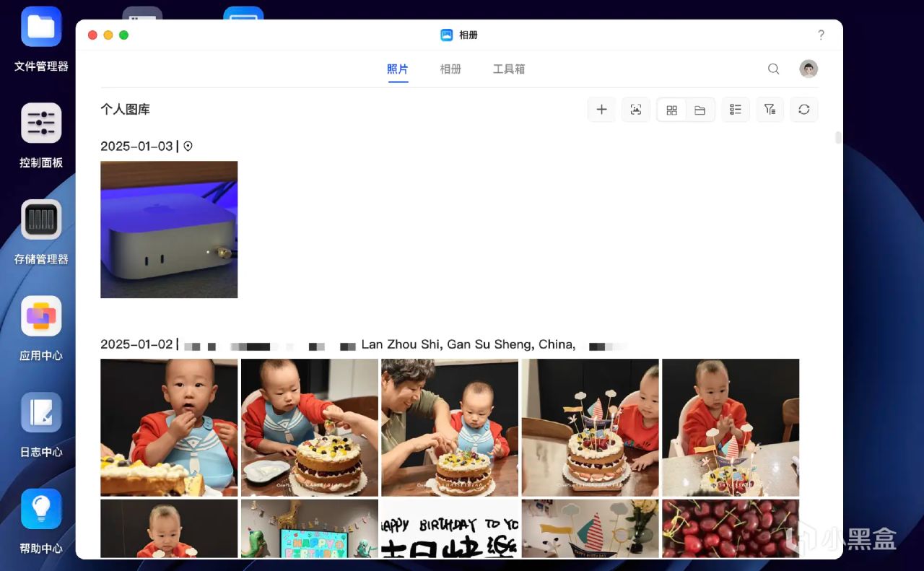The width and height of the screenshot is (924, 571).
Task: Open the Happy Birthday handwriting photo
Action: click(450, 528)
